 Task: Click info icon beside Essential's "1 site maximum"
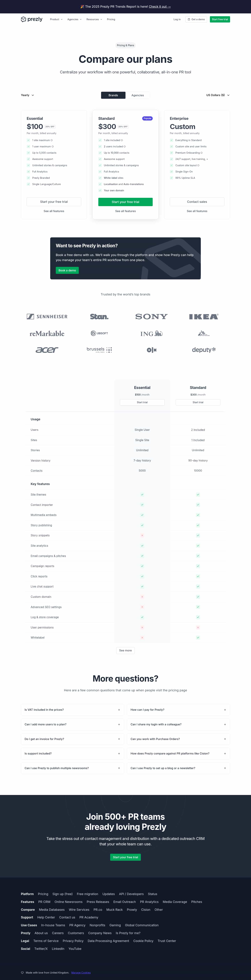point(52,140)
